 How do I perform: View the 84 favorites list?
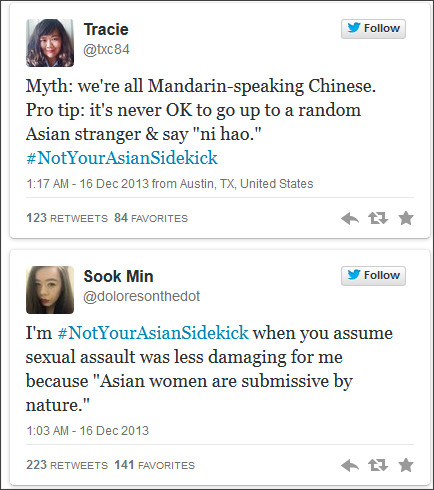pyautogui.click(x=151, y=218)
